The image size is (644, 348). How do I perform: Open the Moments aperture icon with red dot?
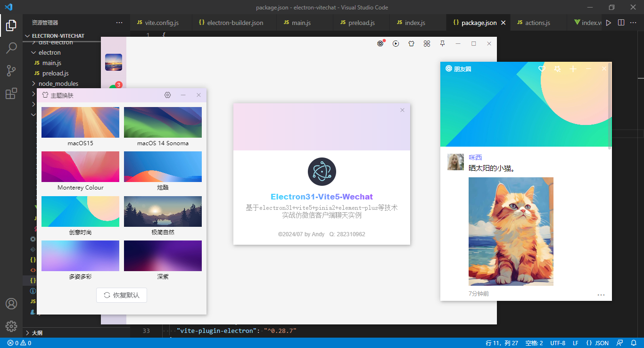click(x=380, y=43)
